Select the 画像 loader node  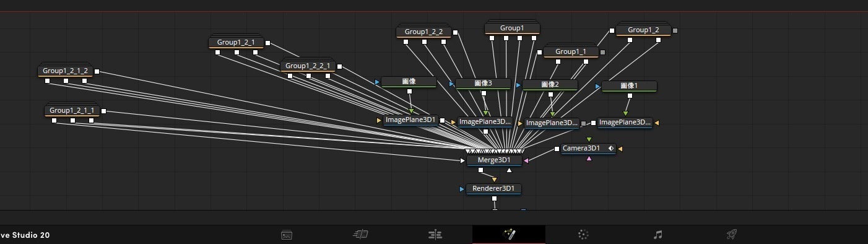[x=409, y=82]
